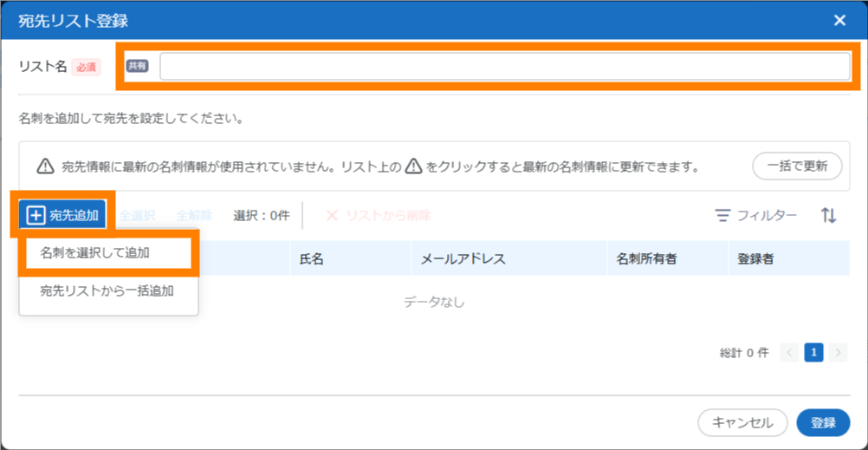
Task: Click the リストから削除 X button
Action: point(378,215)
